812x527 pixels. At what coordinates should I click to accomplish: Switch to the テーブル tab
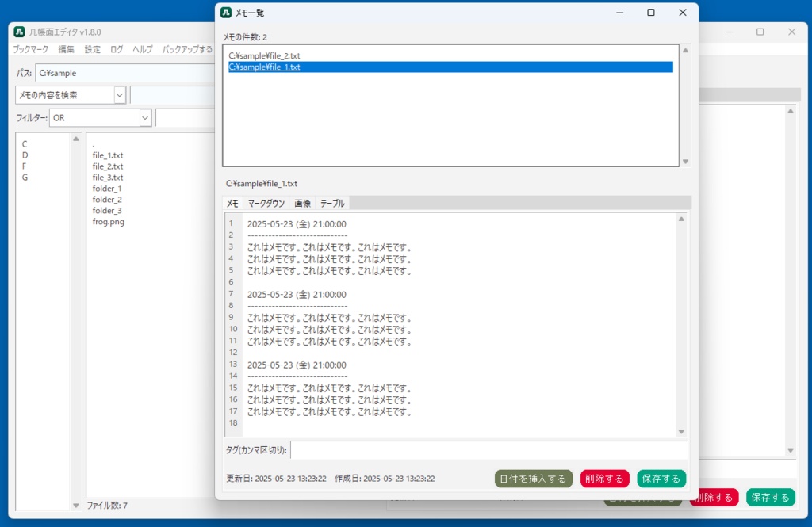click(x=332, y=204)
